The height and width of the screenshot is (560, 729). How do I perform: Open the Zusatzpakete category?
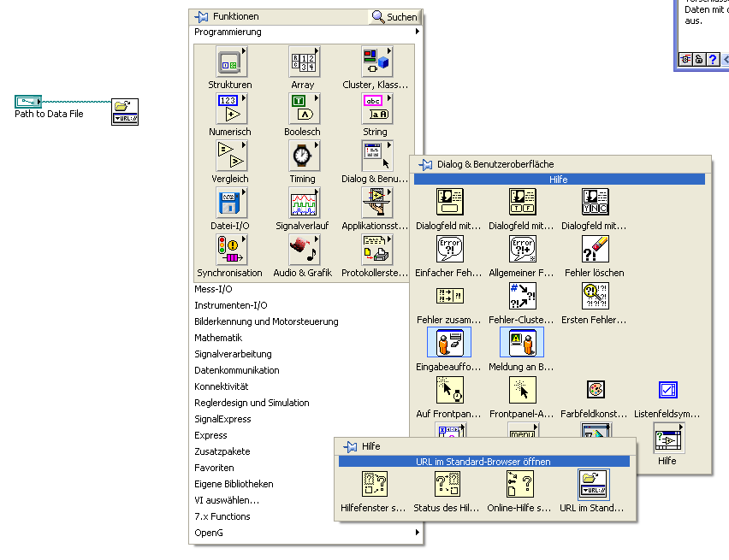point(222,451)
